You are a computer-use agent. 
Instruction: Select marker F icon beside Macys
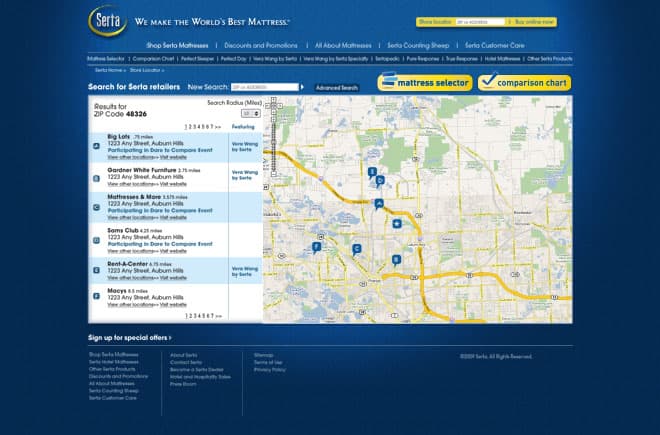tap(96, 296)
